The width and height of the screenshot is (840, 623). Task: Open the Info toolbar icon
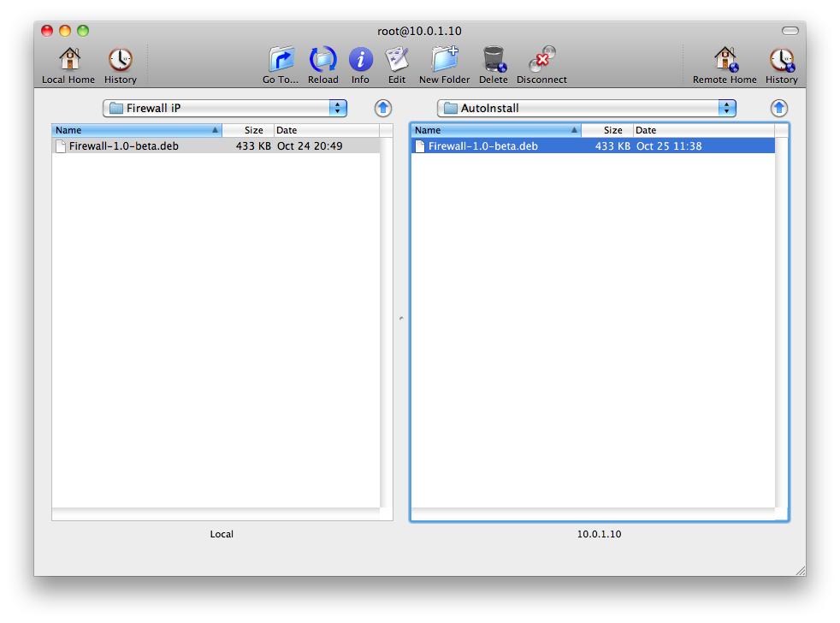[x=360, y=60]
